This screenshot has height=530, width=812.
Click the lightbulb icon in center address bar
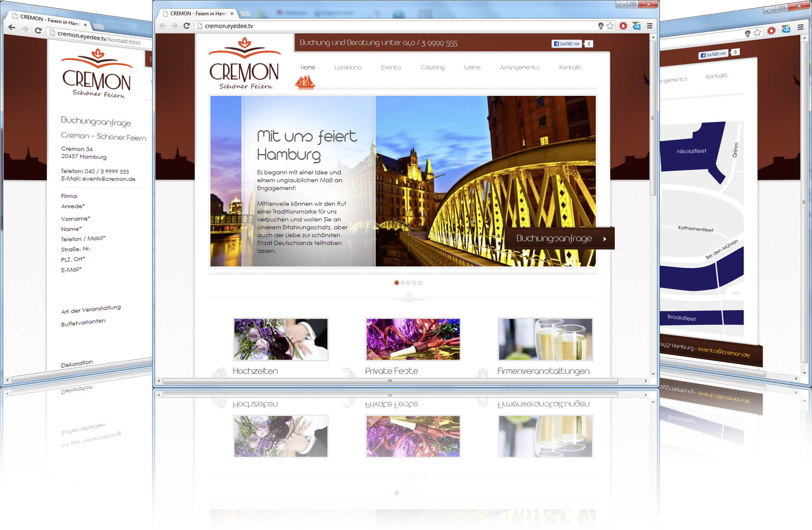[x=601, y=26]
